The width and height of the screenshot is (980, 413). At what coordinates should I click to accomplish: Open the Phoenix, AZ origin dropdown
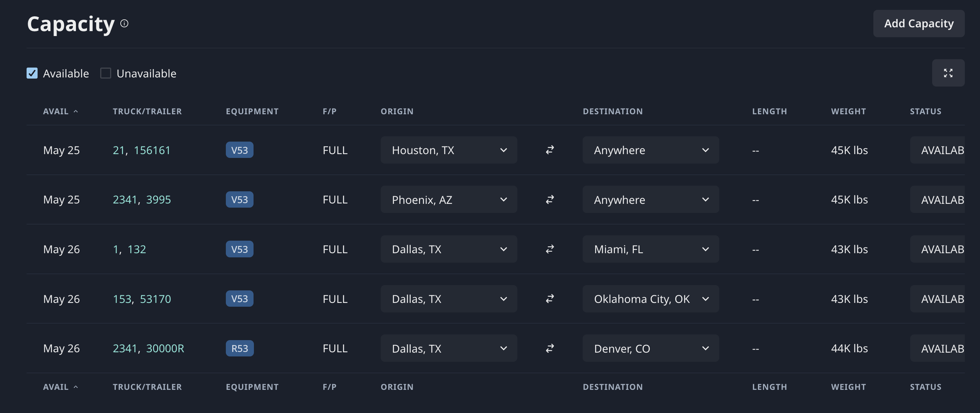coord(449,199)
